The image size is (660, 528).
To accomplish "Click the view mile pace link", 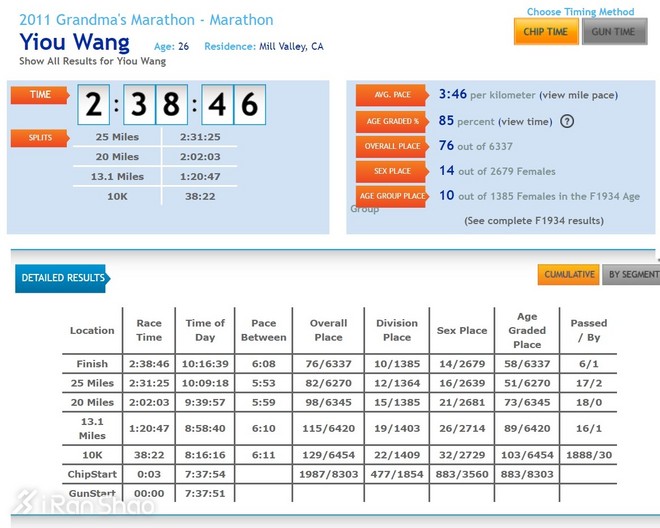I will 579,96.
